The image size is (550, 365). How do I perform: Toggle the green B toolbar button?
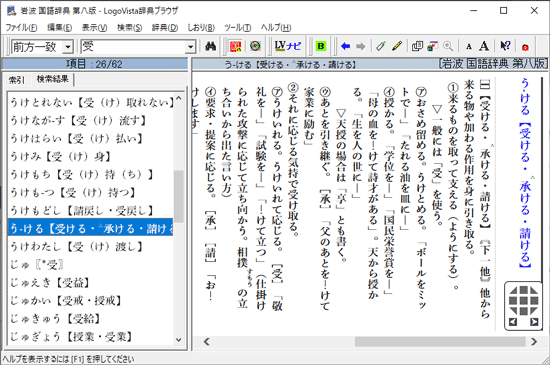tap(321, 46)
